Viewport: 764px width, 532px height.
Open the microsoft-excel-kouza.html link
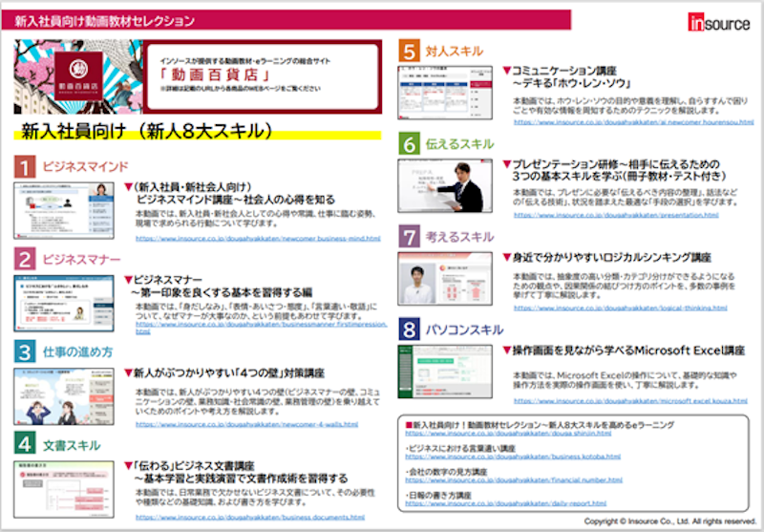pyautogui.click(x=630, y=401)
